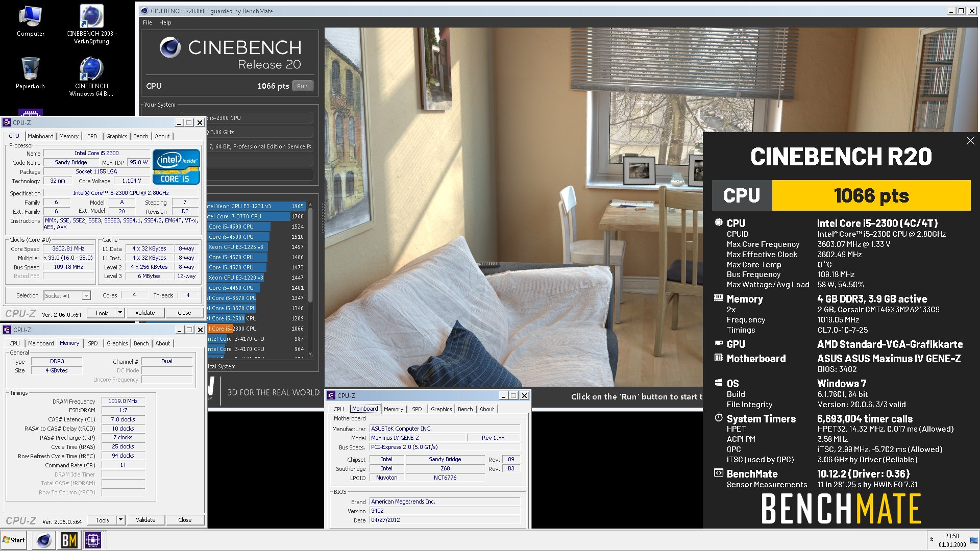Open the Papierkorb recycle bin icon
Screen dimensions: 980x551
point(30,72)
